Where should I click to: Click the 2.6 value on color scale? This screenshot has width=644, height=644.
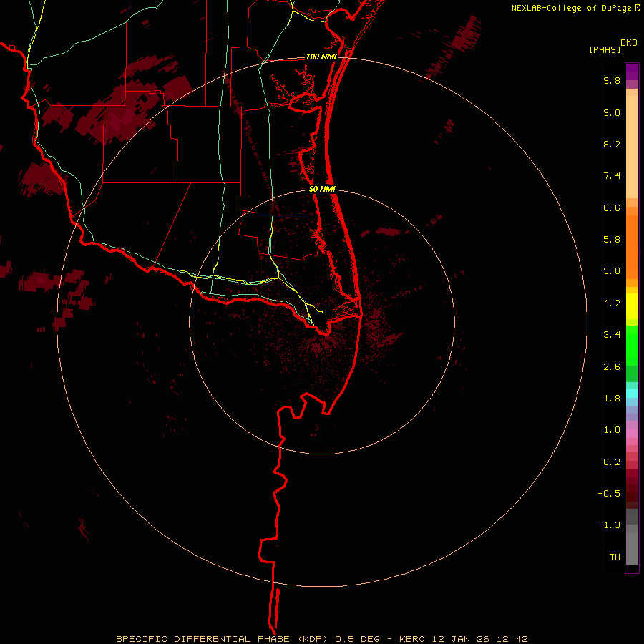coord(612,367)
